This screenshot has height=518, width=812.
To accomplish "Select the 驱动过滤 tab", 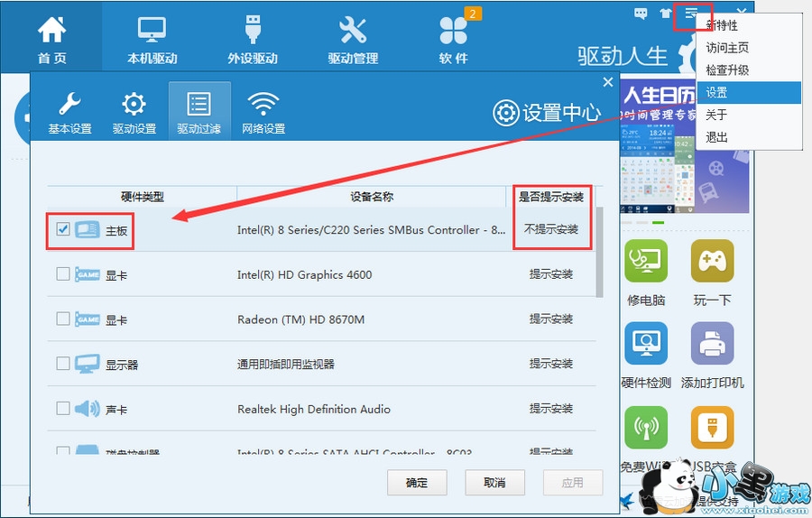I will 199,111.
